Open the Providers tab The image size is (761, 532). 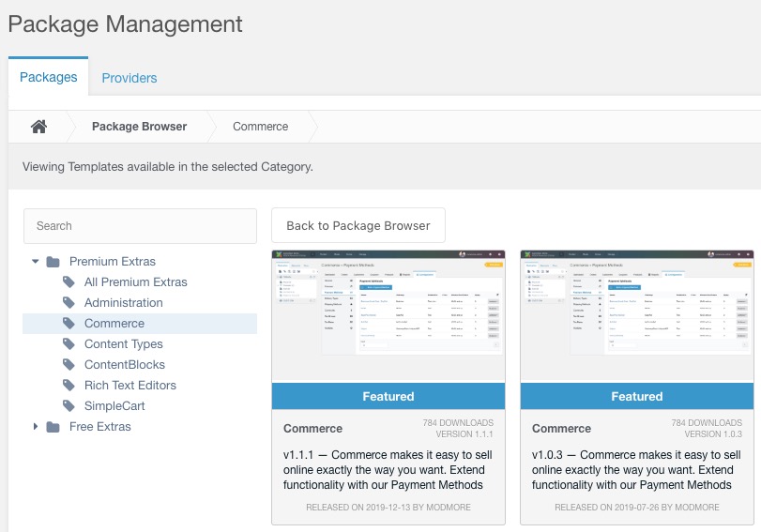coord(129,78)
